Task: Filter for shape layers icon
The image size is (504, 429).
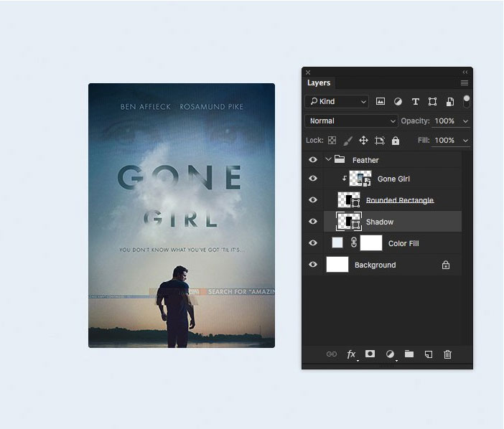Action: point(432,102)
